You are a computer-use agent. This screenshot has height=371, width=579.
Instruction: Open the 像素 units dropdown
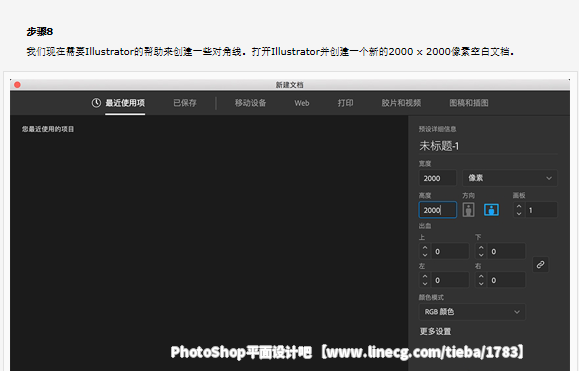point(510,178)
